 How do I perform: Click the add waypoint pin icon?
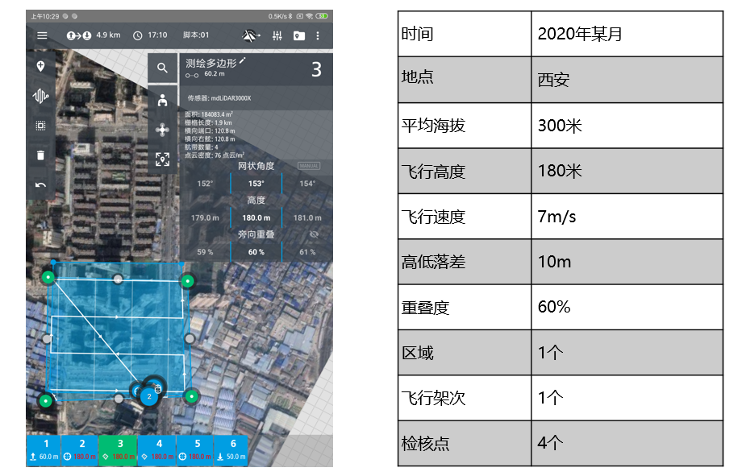coord(41,67)
